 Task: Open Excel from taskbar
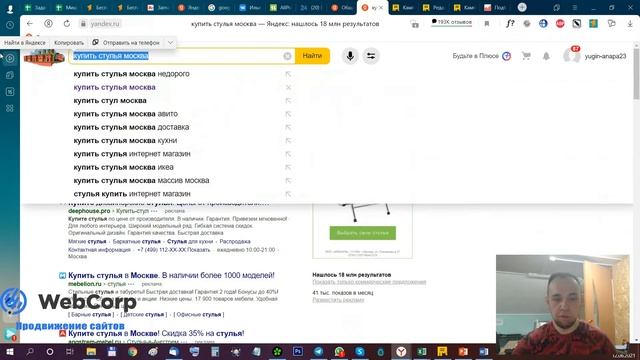click(x=422, y=351)
